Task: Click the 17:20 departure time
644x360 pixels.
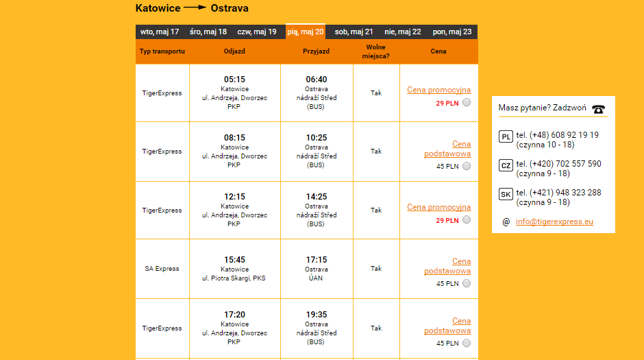Action: (234, 314)
